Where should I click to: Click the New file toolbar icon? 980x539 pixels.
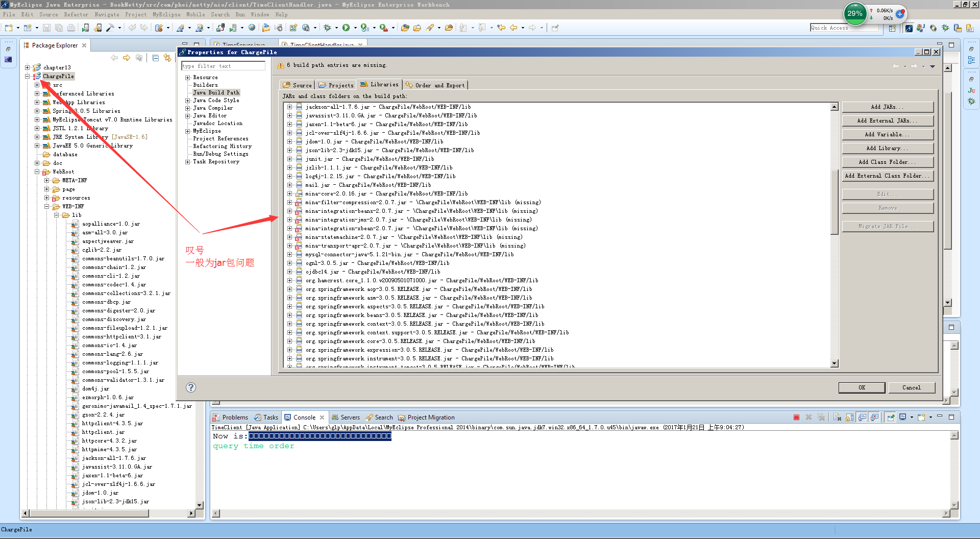(9, 28)
